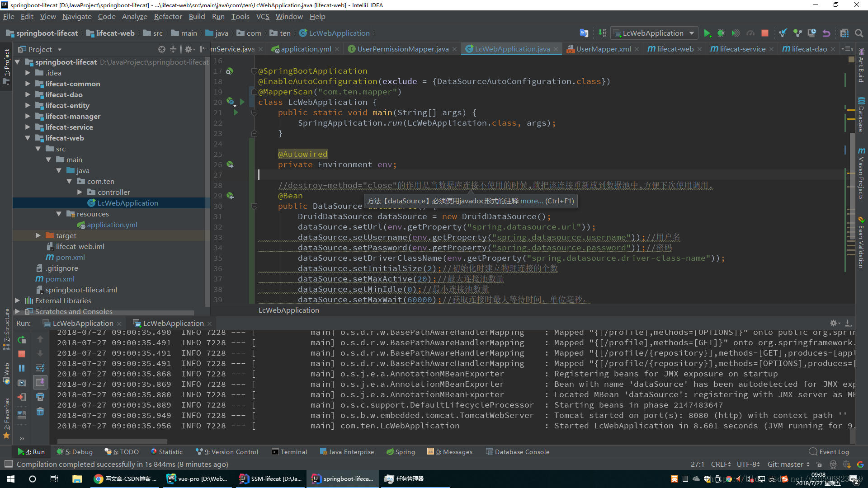Rerun LcWebApplication in Run panel
This screenshot has height=488, width=868.
pos(22,340)
